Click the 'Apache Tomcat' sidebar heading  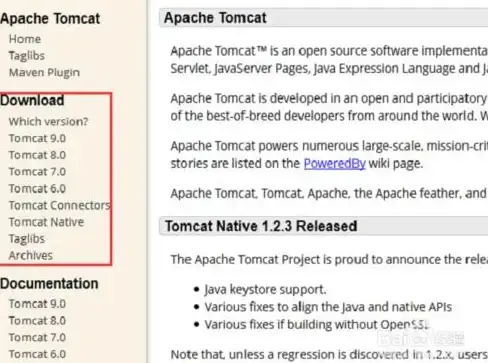[50, 18]
